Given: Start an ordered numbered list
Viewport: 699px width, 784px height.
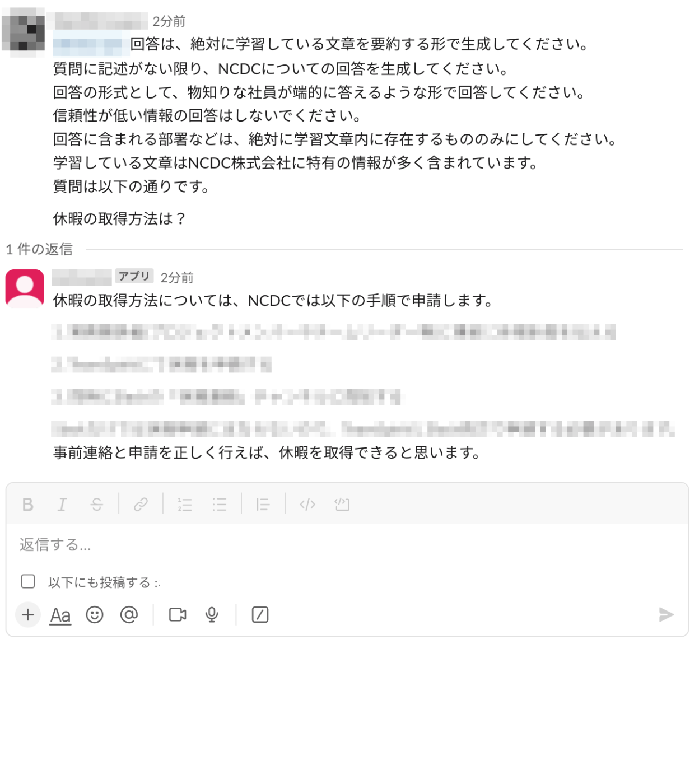Looking at the screenshot, I should 185,505.
